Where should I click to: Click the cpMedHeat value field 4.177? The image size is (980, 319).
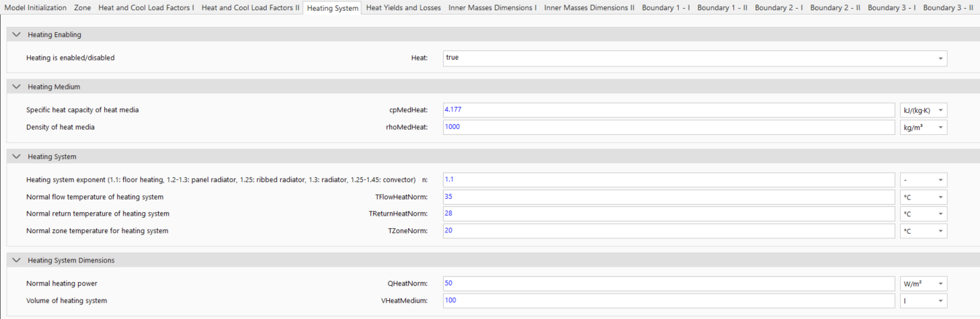coord(669,110)
